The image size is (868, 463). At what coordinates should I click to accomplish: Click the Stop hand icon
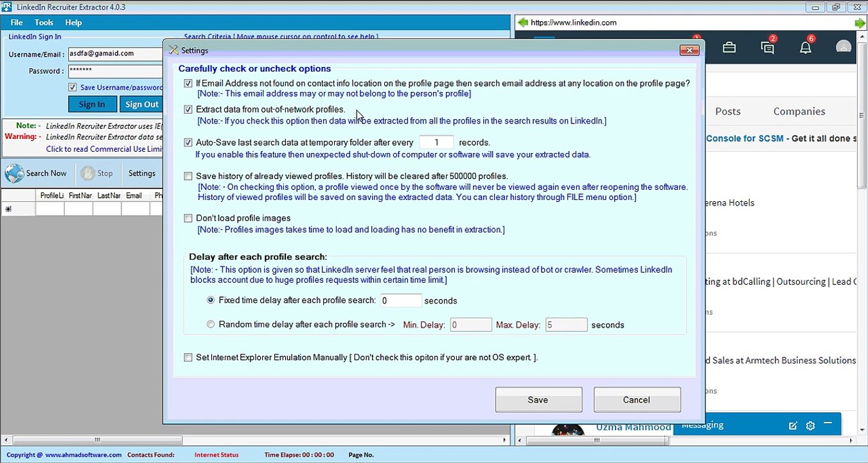[87, 174]
